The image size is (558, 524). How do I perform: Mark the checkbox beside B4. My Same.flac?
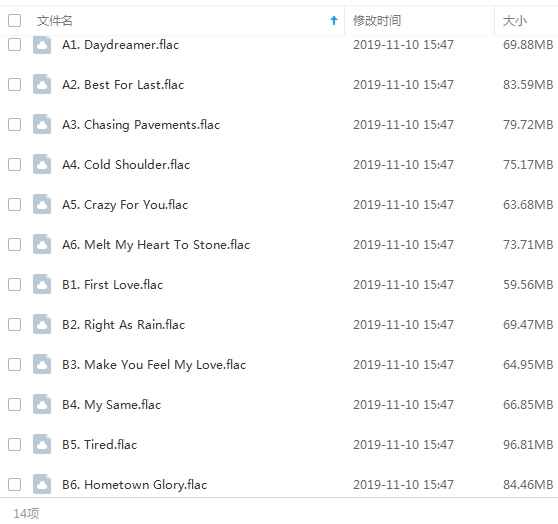(x=15, y=405)
